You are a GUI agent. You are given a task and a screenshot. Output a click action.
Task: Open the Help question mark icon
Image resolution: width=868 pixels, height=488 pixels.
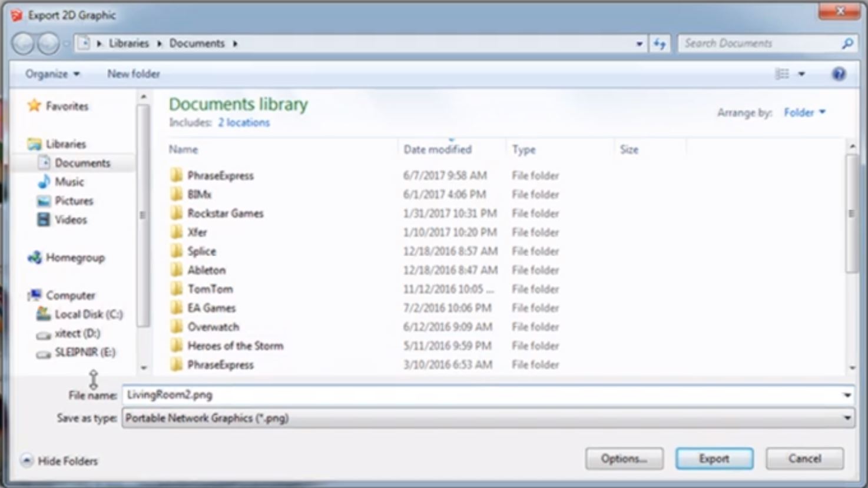click(x=839, y=74)
